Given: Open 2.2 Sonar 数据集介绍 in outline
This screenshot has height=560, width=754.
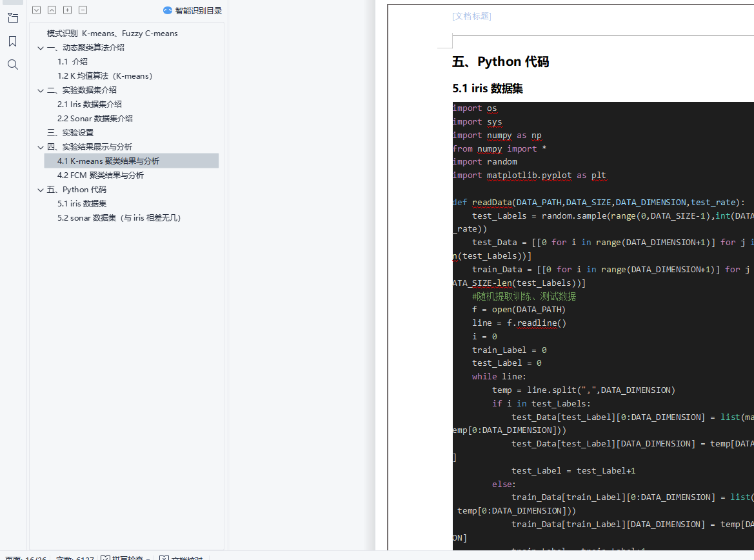Looking at the screenshot, I should [95, 119].
